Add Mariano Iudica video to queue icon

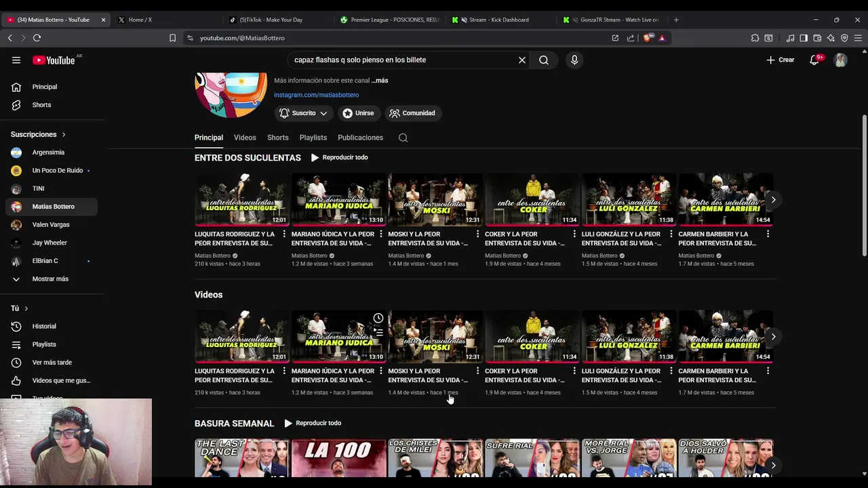(x=378, y=332)
